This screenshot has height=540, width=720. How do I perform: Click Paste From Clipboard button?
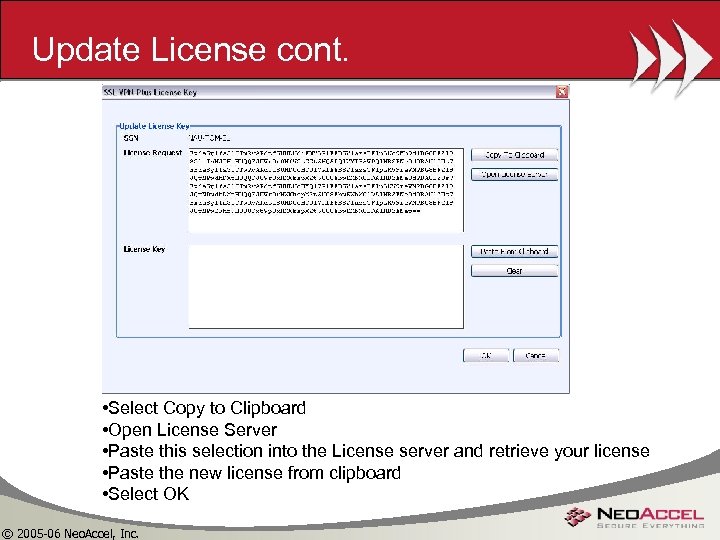pos(514,251)
